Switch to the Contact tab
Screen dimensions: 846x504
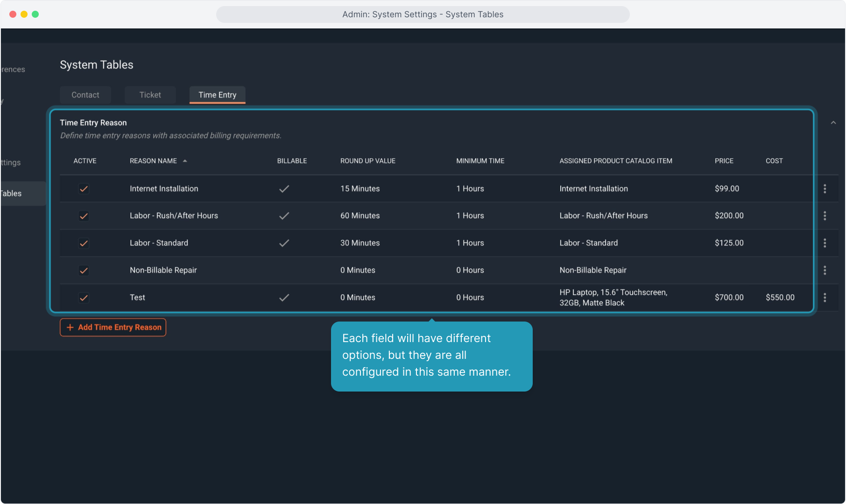pyautogui.click(x=85, y=95)
